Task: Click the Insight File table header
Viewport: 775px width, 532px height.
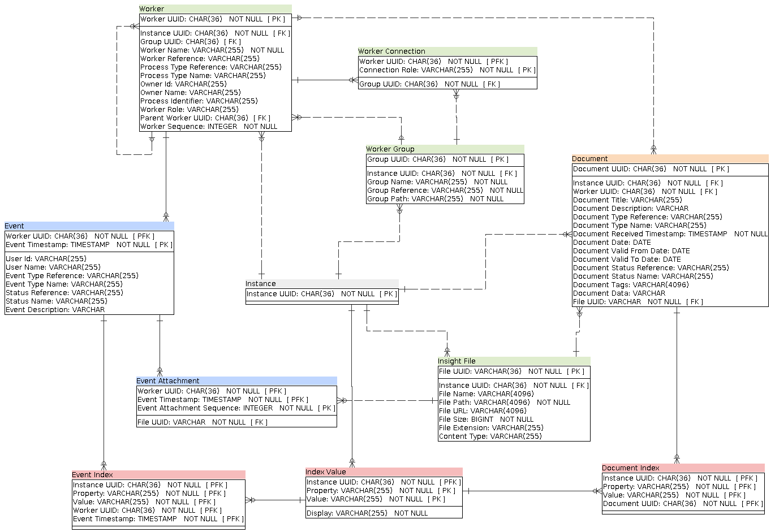Action: (x=456, y=361)
